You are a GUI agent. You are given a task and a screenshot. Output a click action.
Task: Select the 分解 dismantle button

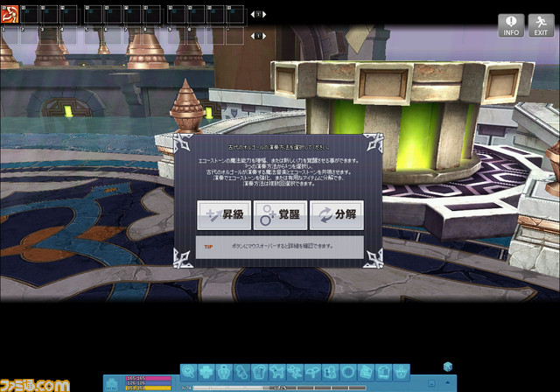(x=337, y=215)
